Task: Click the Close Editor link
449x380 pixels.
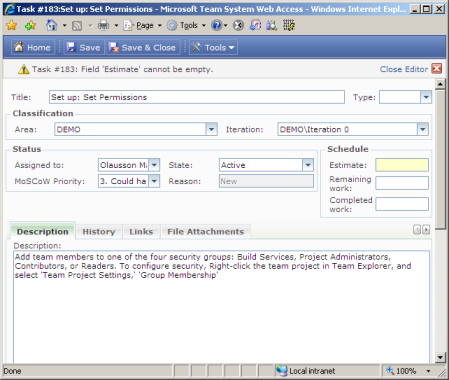Action: [404, 69]
